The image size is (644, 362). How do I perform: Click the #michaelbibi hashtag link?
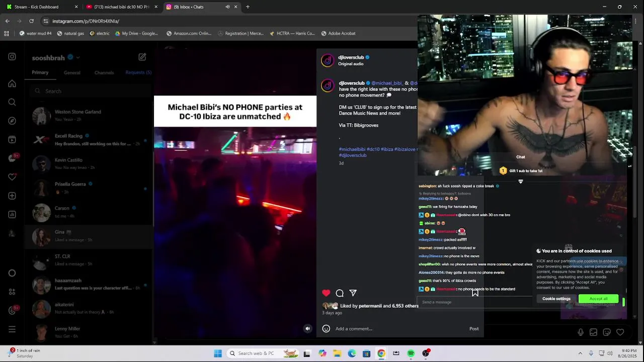point(352,149)
